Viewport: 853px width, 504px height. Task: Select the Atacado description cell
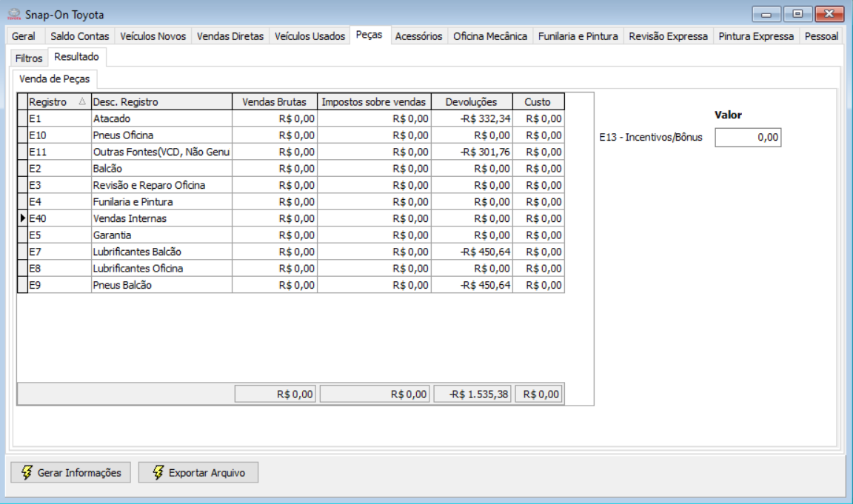161,118
